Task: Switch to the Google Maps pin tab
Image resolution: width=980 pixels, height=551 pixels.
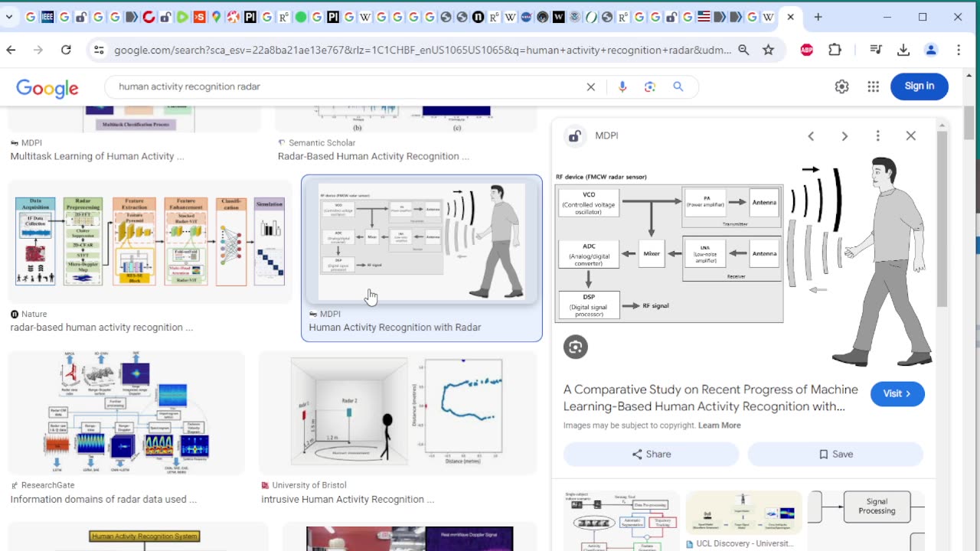Action: coord(216,17)
